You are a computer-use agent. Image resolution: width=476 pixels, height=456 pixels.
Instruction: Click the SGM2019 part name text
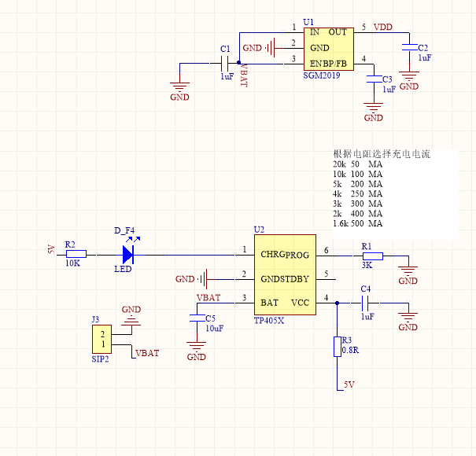tap(322, 75)
